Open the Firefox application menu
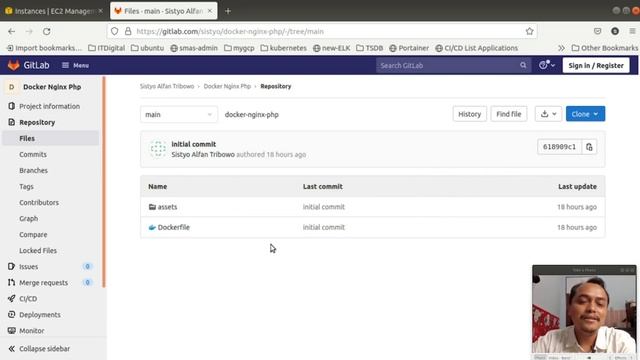640x360 pixels. [x=632, y=31]
